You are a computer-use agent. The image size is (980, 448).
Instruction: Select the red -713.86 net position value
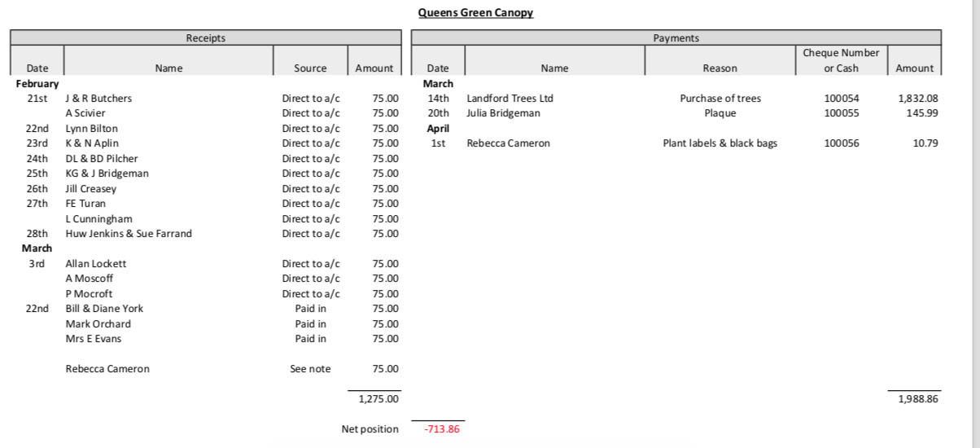click(442, 429)
